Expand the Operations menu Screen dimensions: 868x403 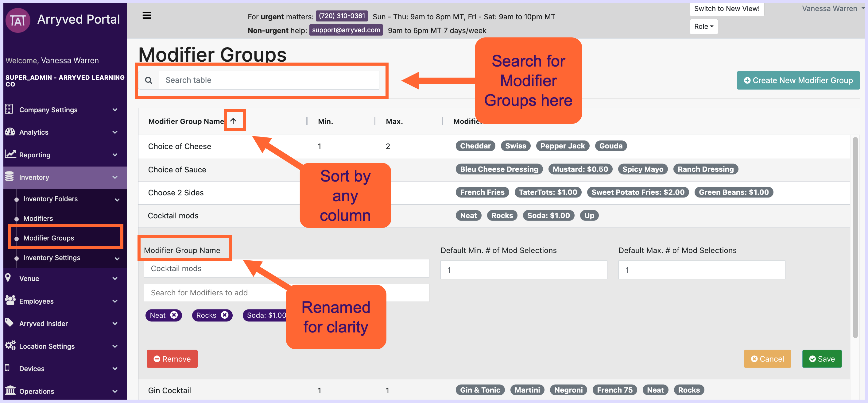115,391
